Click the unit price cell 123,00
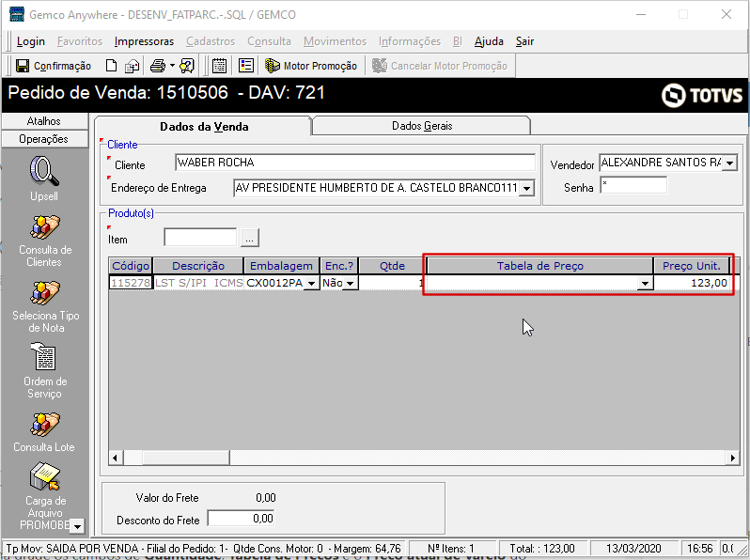 [x=691, y=283]
